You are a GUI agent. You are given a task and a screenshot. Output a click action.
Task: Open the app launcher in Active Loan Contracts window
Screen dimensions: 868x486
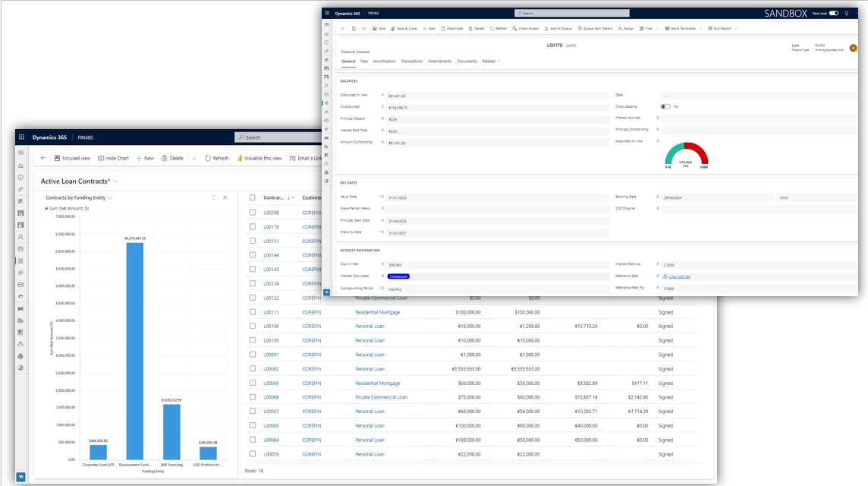point(21,137)
